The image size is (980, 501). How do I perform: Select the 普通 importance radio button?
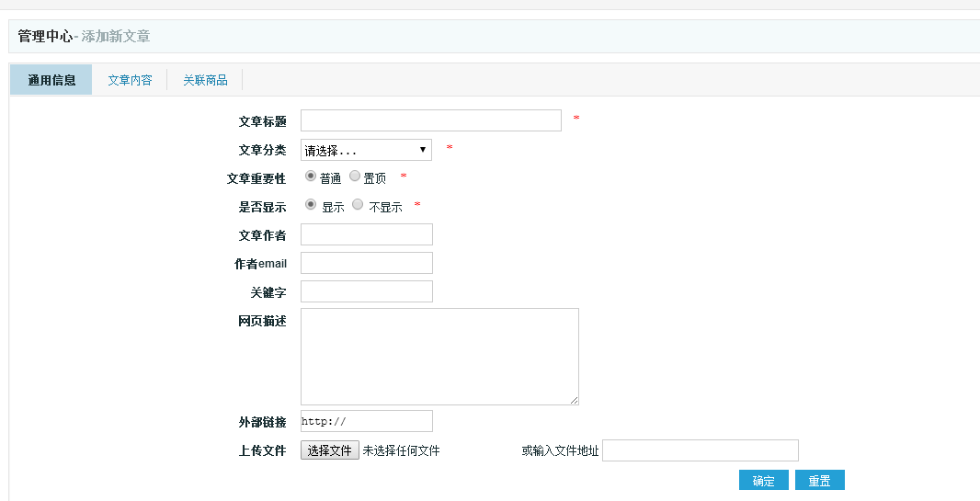tap(311, 176)
